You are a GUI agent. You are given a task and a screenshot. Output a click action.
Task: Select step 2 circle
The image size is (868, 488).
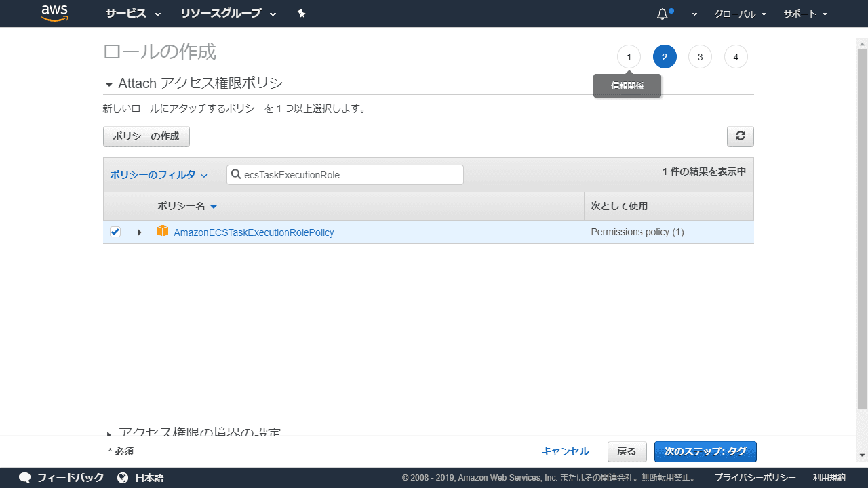coord(665,57)
